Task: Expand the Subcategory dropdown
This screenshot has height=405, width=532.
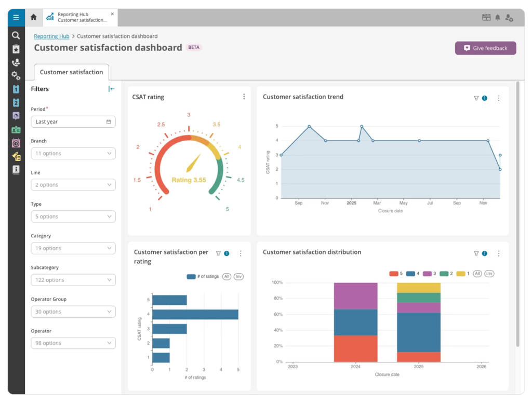Action: click(73, 280)
